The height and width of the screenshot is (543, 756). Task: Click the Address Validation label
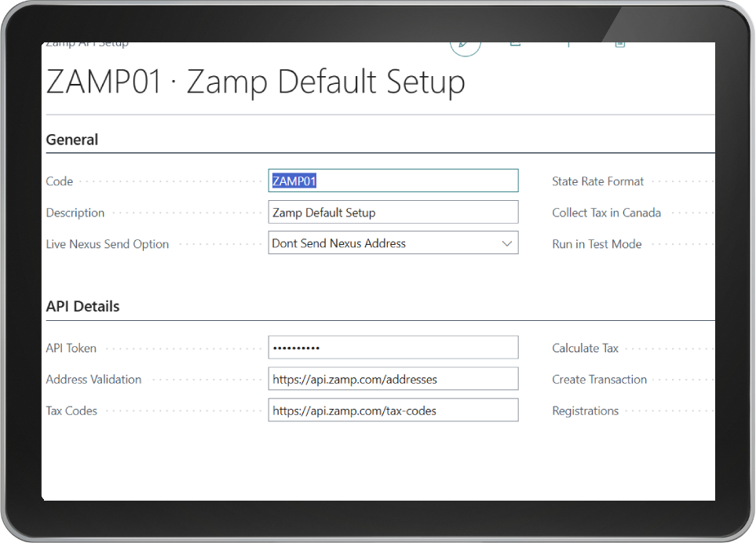pyautogui.click(x=93, y=380)
